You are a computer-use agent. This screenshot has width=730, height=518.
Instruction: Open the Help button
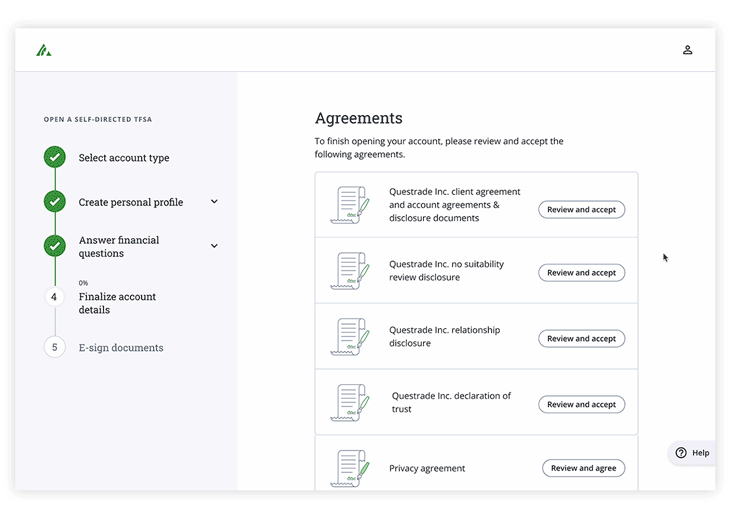point(692,453)
